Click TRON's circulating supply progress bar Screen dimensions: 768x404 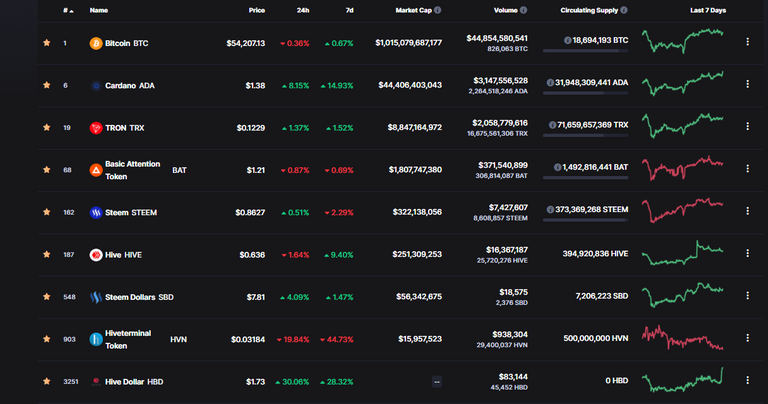(x=585, y=135)
